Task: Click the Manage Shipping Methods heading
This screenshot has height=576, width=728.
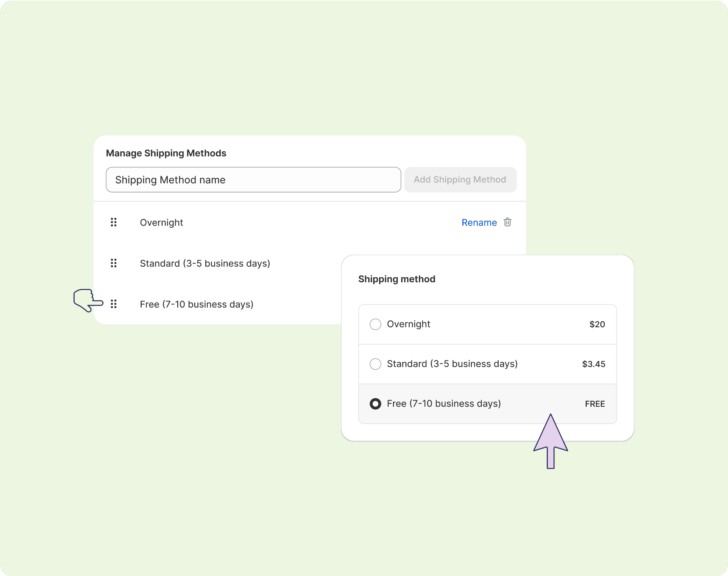Action: click(166, 153)
